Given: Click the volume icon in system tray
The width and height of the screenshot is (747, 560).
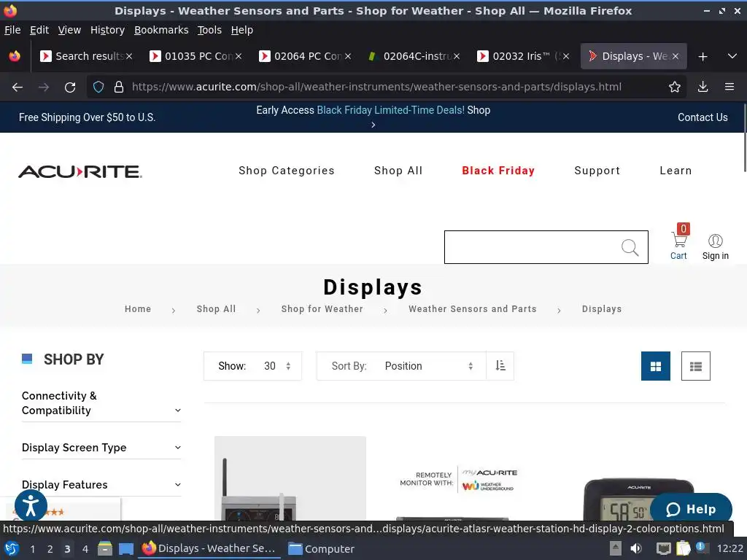Looking at the screenshot, I should tap(636, 548).
